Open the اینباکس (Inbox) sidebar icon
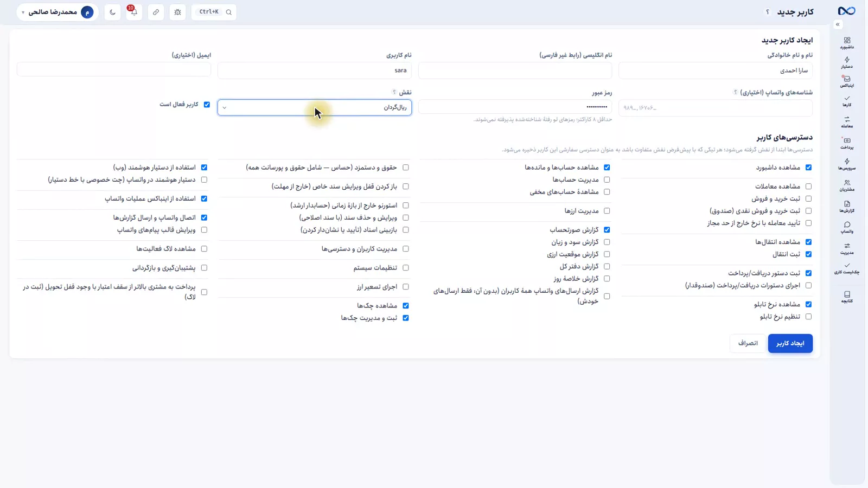The width and height of the screenshot is (868, 488). point(847,81)
